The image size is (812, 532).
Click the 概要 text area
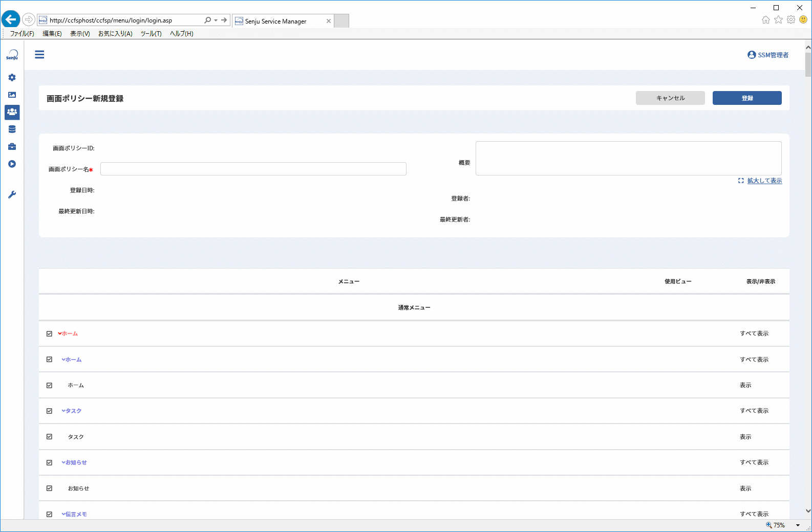pyautogui.click(x=629, y=158)
